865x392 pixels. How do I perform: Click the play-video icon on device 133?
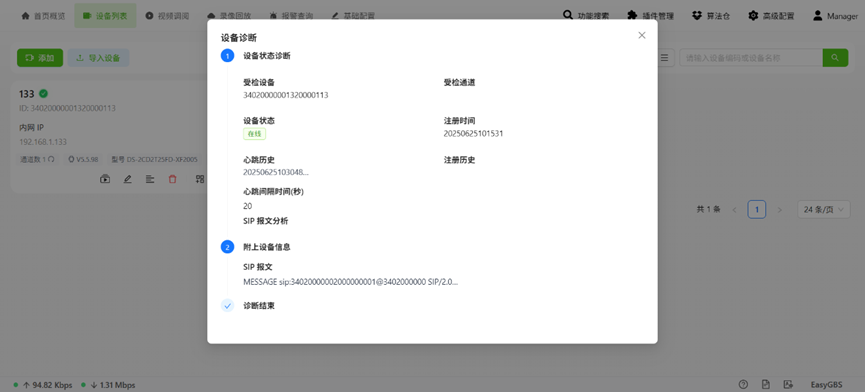(105, 179)
